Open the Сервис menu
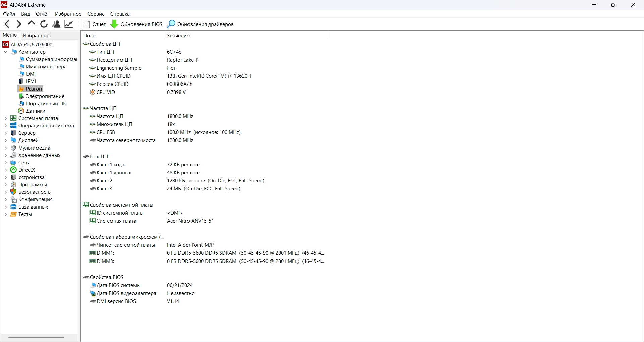644x342 pixels. [x=96, y=14]
